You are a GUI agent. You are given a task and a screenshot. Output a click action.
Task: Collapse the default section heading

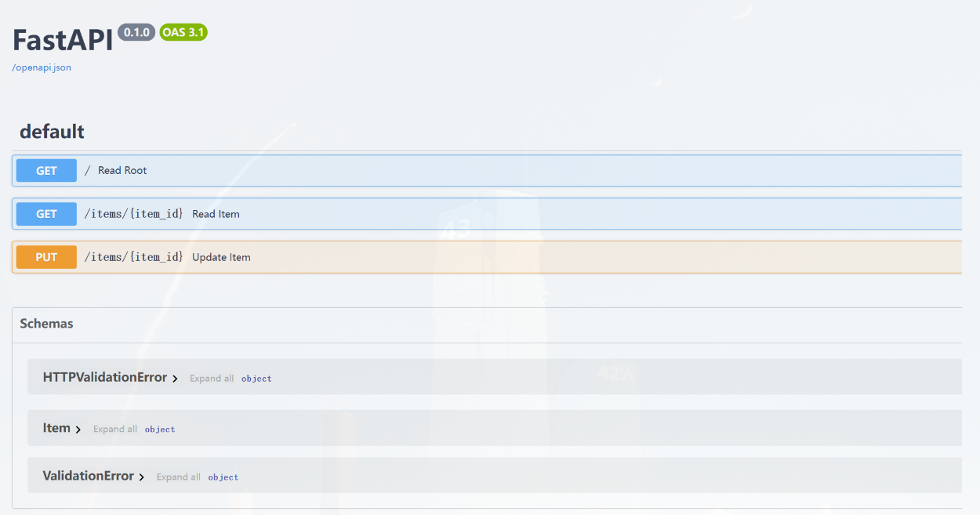pos(52,132)
